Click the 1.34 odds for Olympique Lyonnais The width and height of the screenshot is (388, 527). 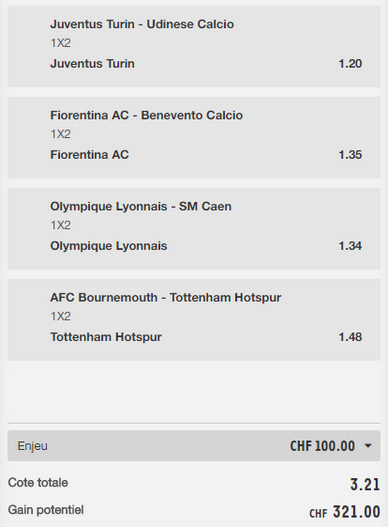point(350,246)
